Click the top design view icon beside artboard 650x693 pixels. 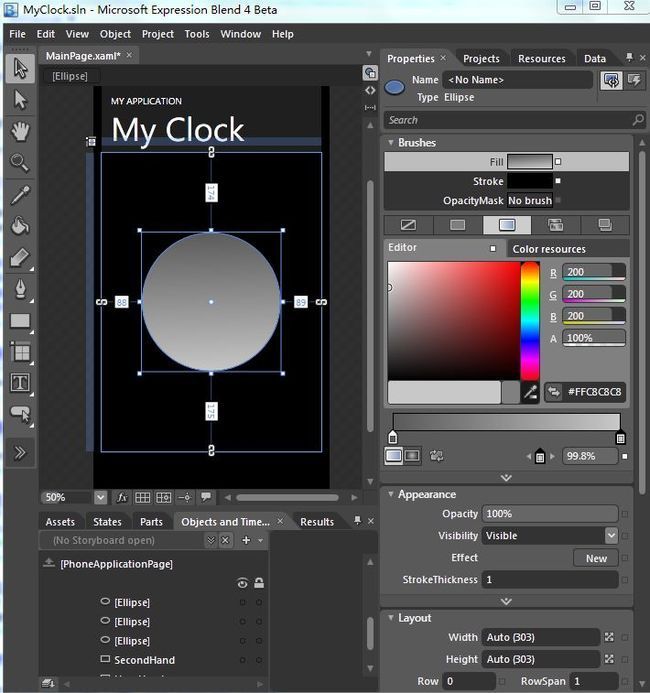370,73
